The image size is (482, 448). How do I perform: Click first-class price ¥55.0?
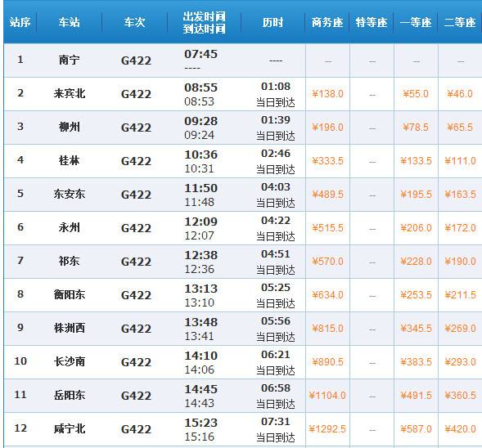pyautogui.click(x=416, y=94)
